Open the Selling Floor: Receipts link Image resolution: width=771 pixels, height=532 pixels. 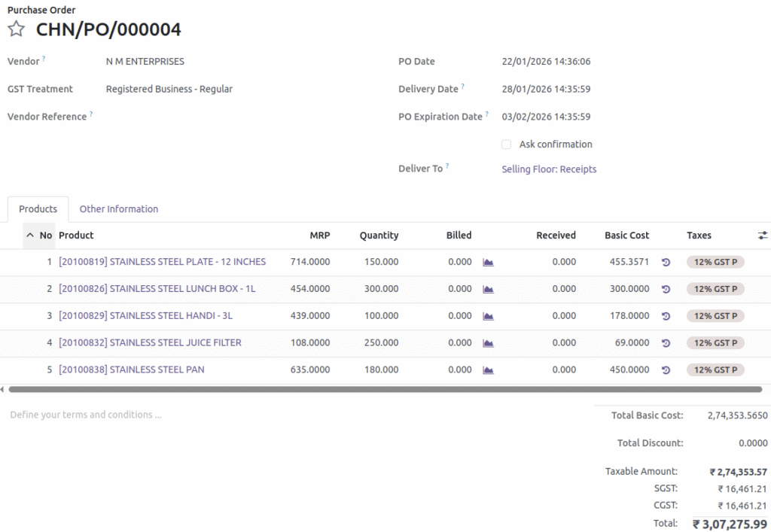[x=549, y=169]
